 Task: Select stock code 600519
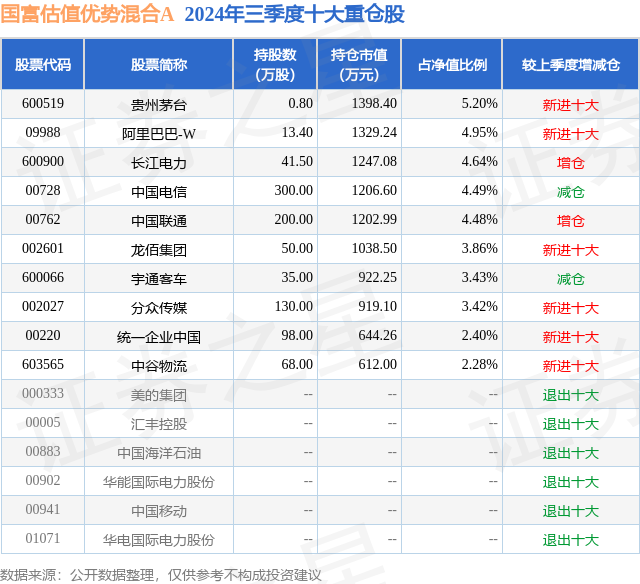point(43,103)
